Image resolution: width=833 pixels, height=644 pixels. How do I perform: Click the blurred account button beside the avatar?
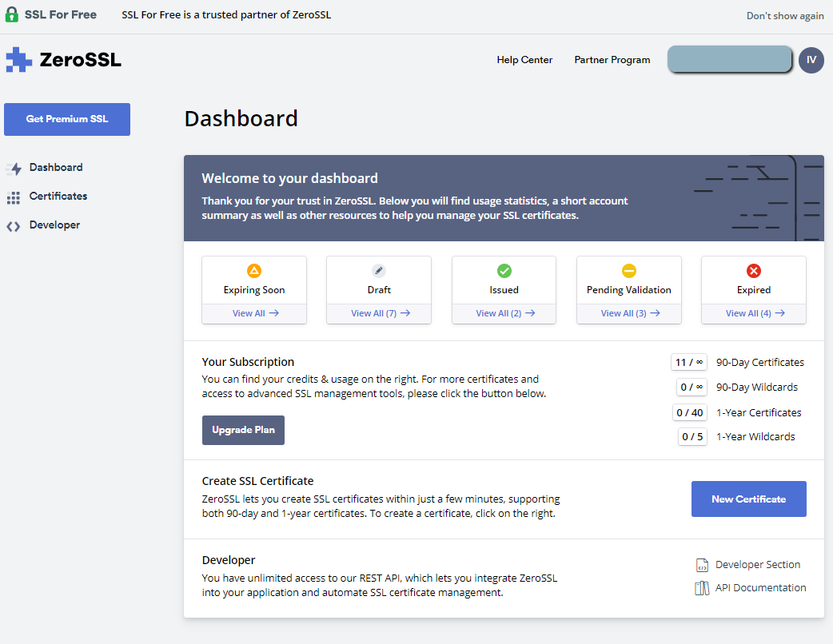point(729,59)
